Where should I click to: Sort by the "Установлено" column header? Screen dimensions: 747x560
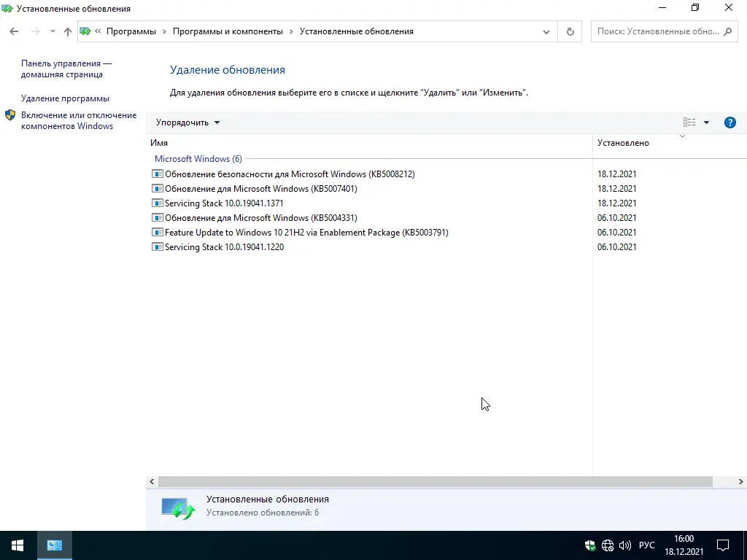623,143
